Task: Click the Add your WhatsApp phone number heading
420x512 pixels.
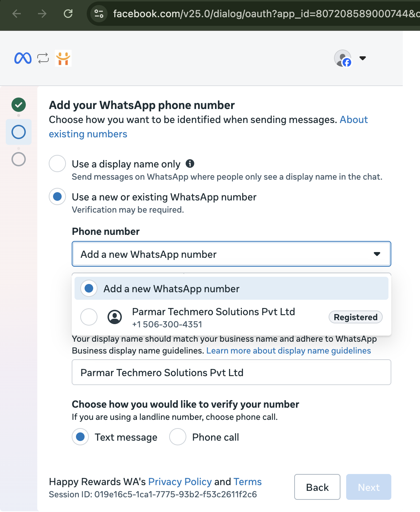Action: 142,105
